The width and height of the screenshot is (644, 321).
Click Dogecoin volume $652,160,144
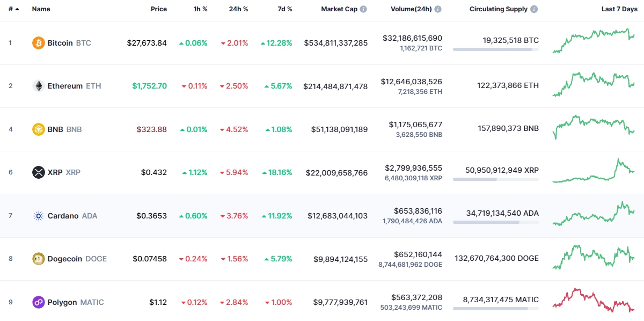coord(418,254)
